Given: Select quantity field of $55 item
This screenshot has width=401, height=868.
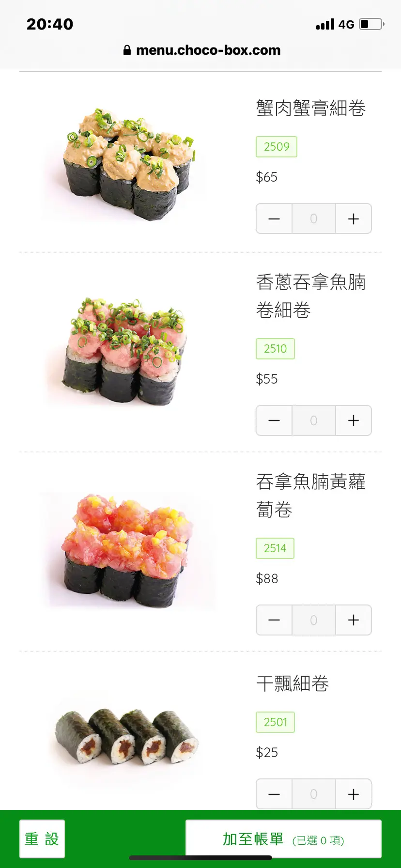Looking at the screenshot, I should click(314, 420).
